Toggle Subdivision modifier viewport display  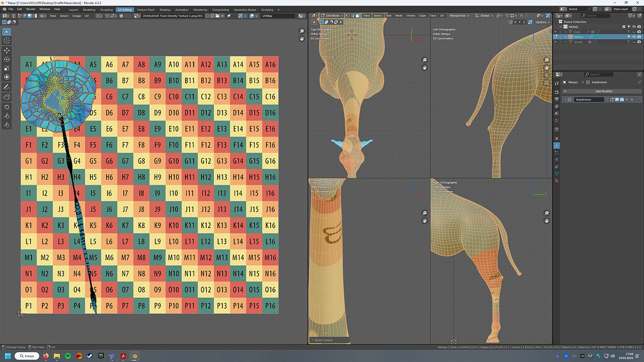pos(617,99)
